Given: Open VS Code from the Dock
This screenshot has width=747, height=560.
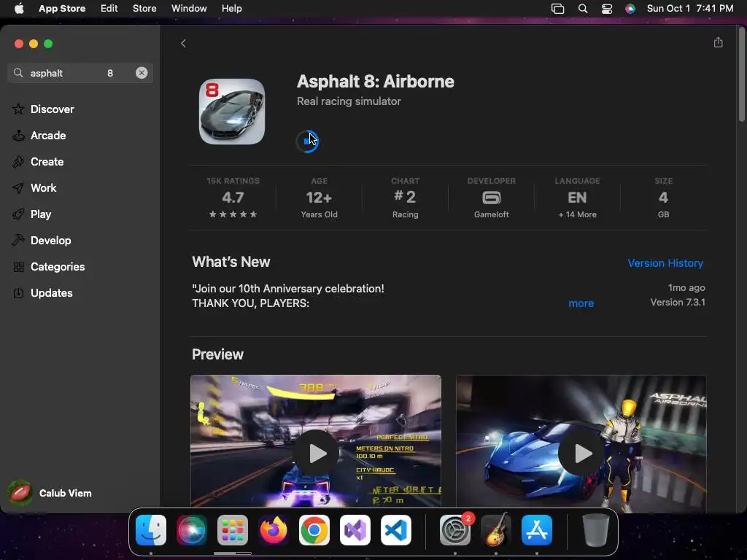Looking at the screenshot, I should pyautogui.click(x=396, y=530).
